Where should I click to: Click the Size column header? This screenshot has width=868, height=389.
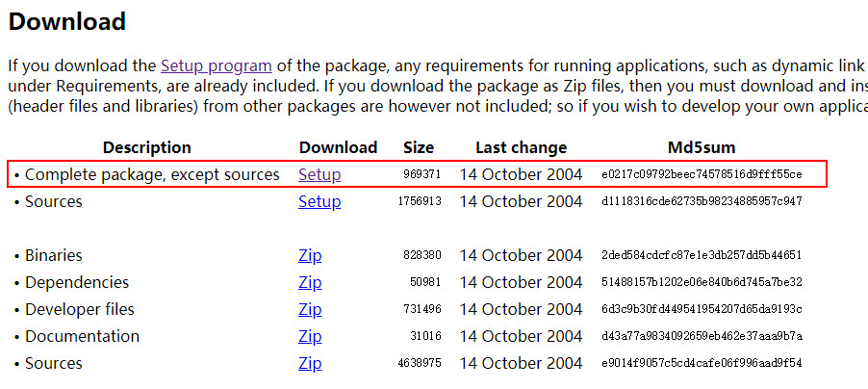[x=419, y=147]
